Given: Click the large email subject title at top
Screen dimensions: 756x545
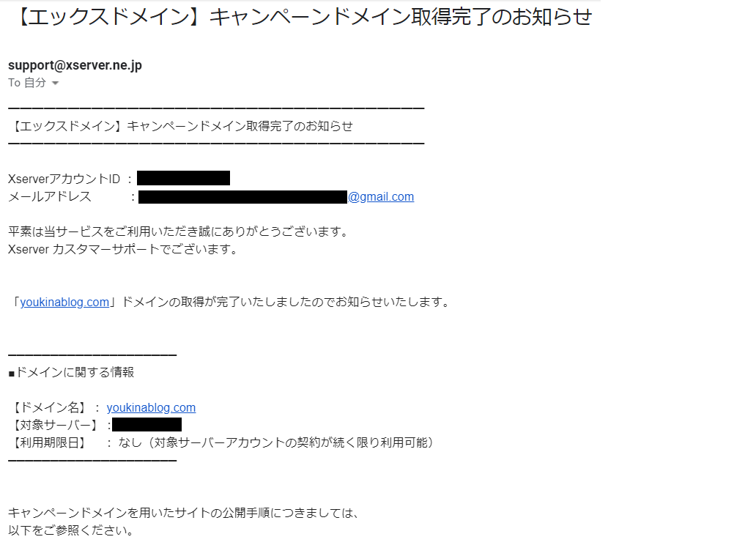Looking at the screenshot, I should 305,17.
